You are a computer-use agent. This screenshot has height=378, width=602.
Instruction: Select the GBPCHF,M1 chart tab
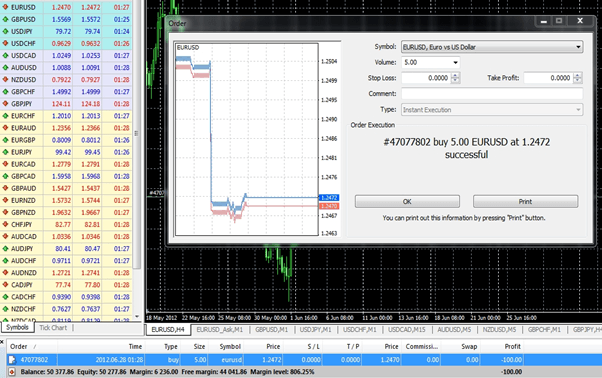click(544, 330)
